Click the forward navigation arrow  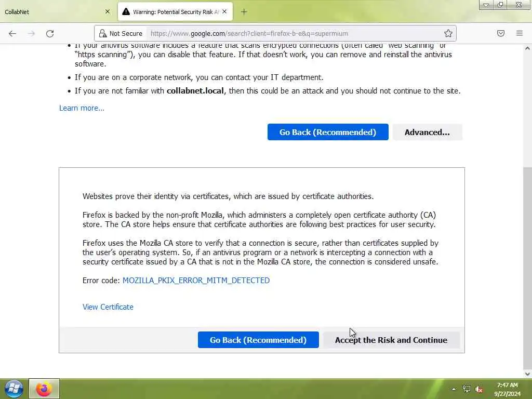pos(31,34)
